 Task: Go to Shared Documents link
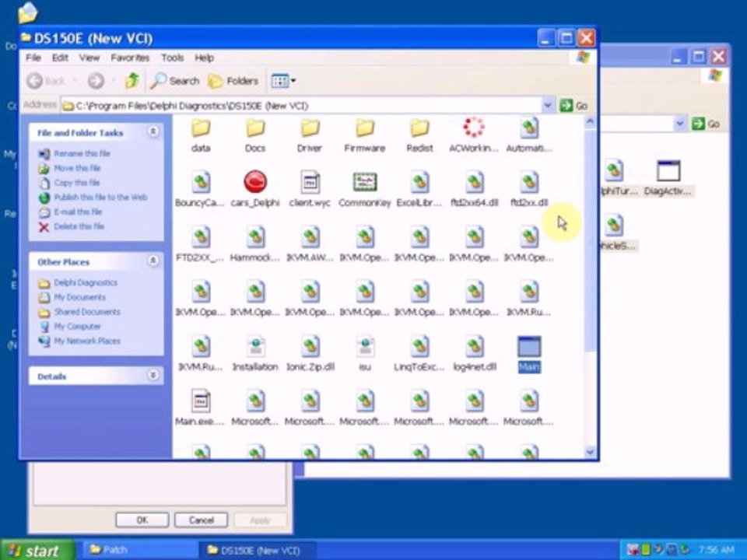tap(86, 312)
